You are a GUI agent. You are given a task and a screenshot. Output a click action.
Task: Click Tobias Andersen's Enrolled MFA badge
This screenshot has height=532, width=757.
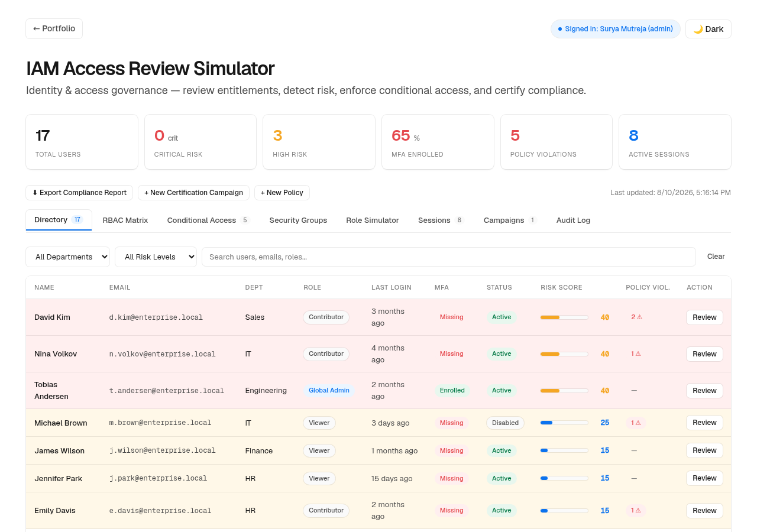pyautogui.click(x=452, y=390)
